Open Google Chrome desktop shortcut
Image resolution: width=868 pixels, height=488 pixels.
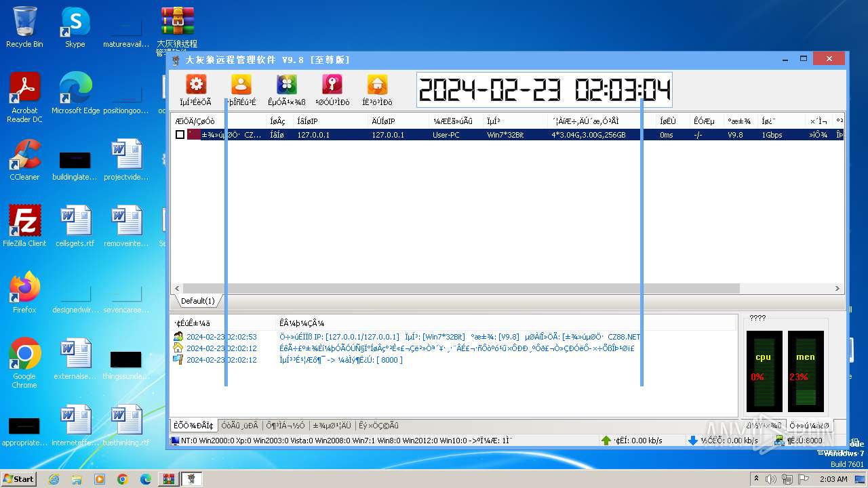pyautogui.click(x=24, y=363)
